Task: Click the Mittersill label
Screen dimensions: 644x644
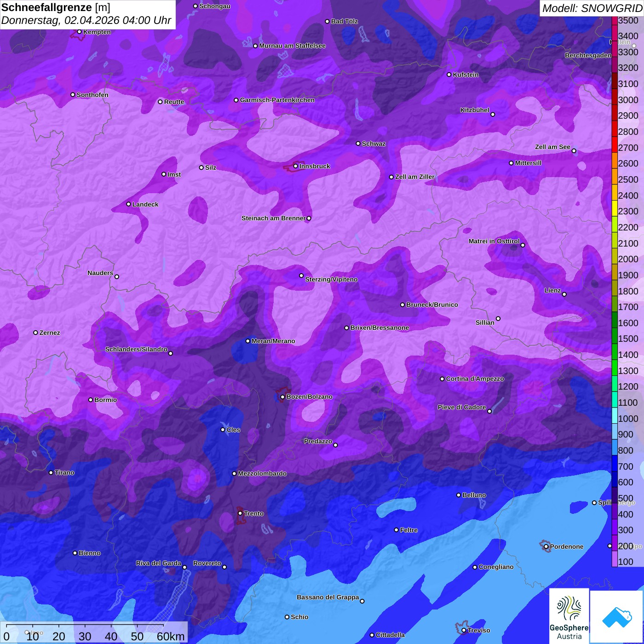Action: (528, 163)
